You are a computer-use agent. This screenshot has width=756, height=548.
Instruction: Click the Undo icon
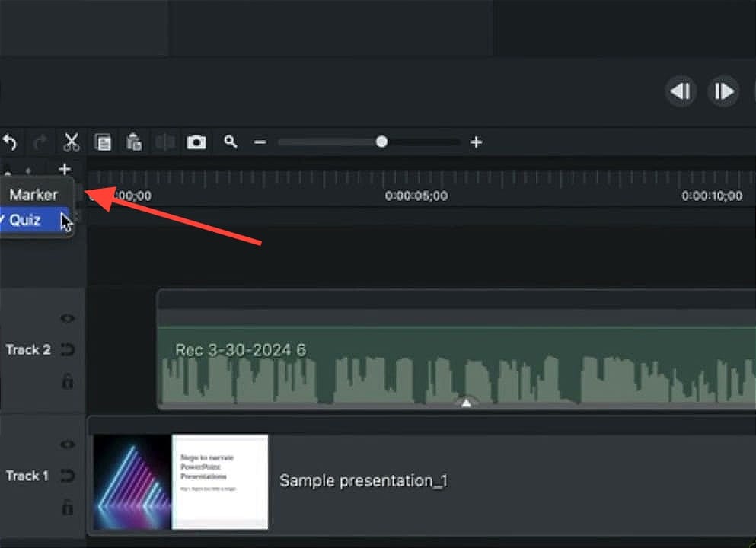[11, 142]
